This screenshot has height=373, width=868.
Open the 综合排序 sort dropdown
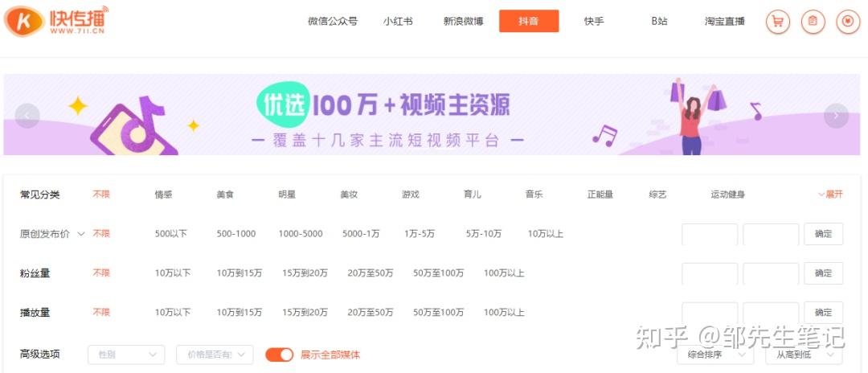715,355
